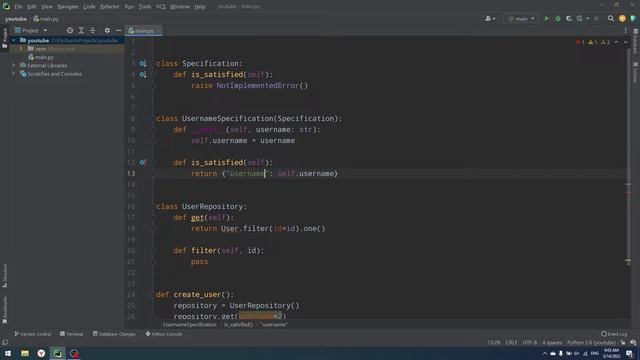Run with coverage using the shield icon
This screenshot has height=360, width=640.
point(569,18)
